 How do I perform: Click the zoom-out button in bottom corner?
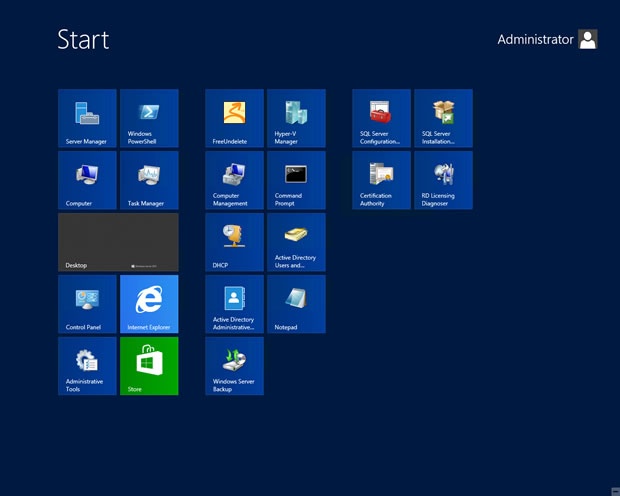pos(616,492)
